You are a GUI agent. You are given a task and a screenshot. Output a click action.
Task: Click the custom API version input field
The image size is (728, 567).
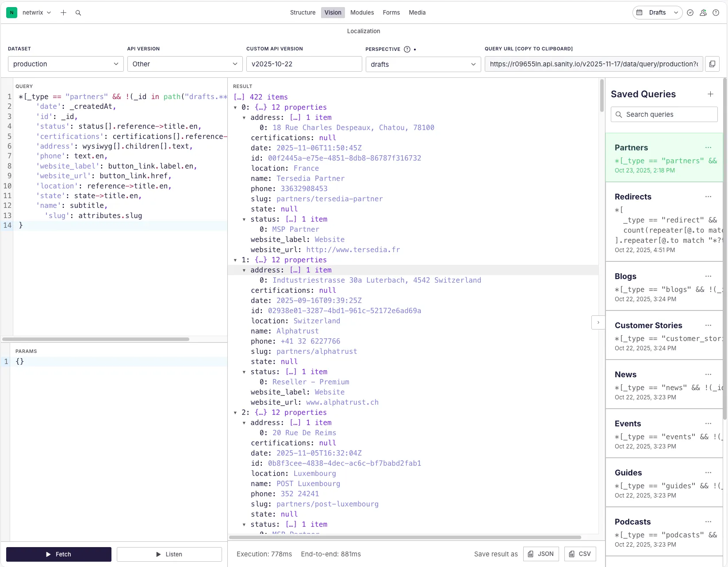click(x=304, y=64)
